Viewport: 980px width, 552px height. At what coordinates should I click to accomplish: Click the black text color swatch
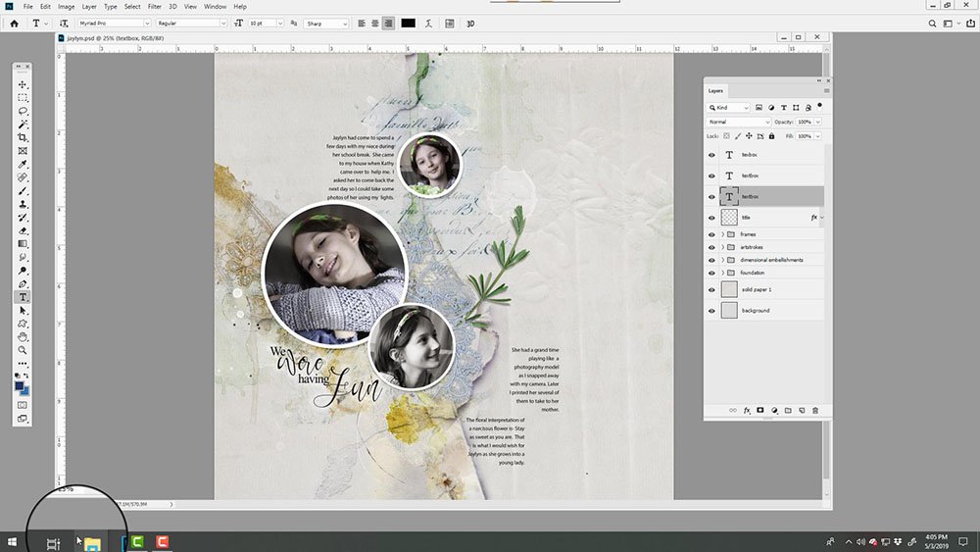pyautogui.click(x=408, y=24)
